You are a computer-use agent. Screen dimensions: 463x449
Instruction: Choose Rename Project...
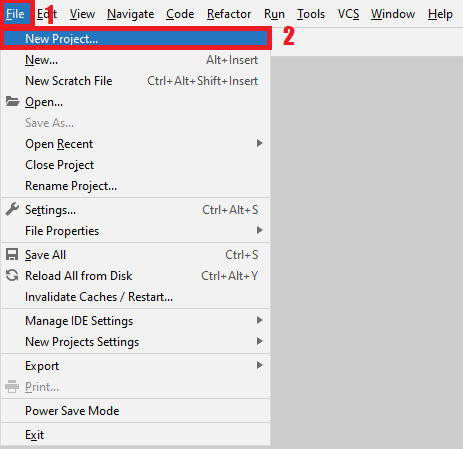click(x=135, y=186)
